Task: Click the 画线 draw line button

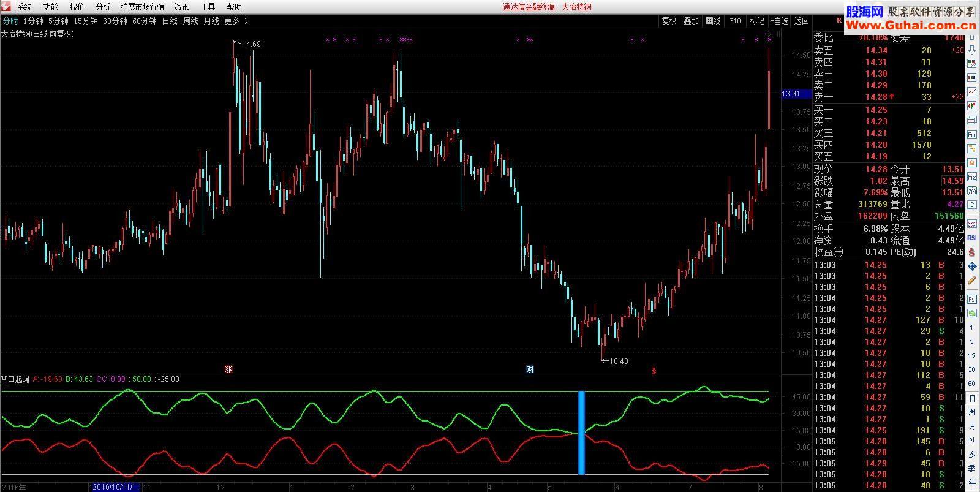Action: 713,21
